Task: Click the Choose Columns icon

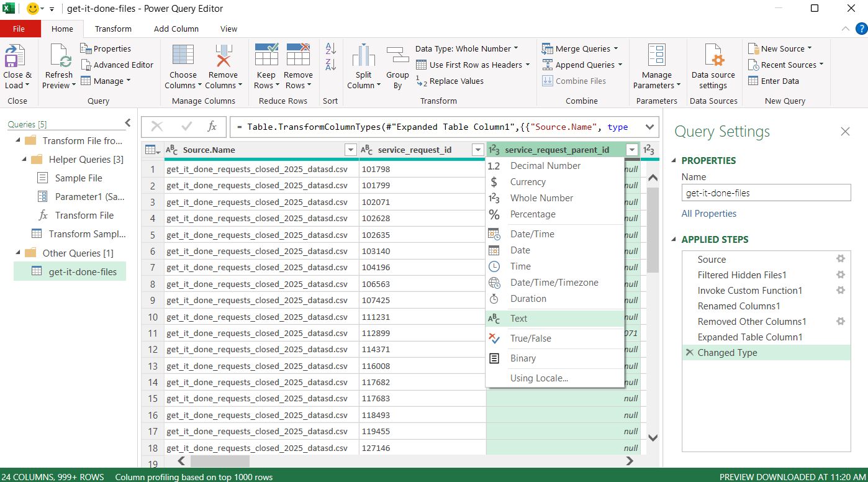Action: [x=183, y=56]
